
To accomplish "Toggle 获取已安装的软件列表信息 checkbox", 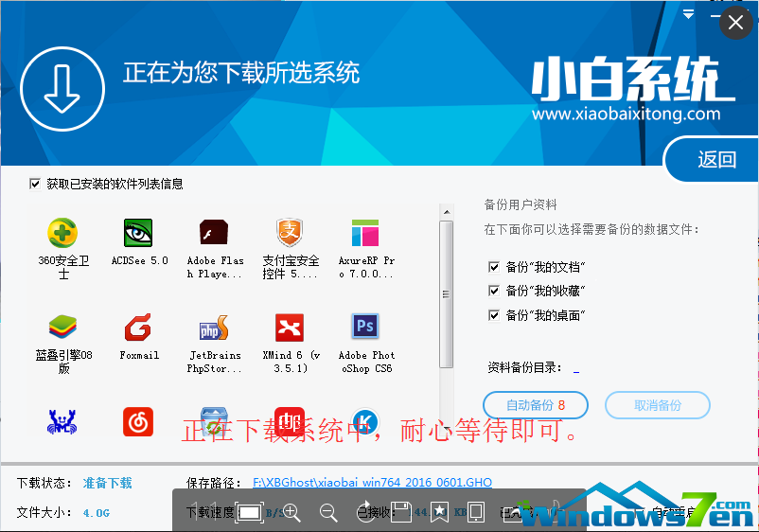I will [36, 184].
